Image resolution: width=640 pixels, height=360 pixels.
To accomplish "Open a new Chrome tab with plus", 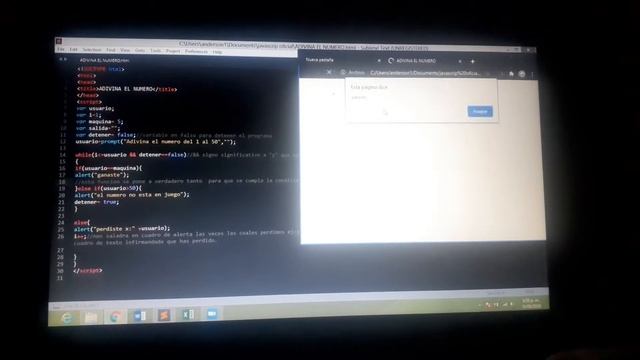I will coord(473,61).
